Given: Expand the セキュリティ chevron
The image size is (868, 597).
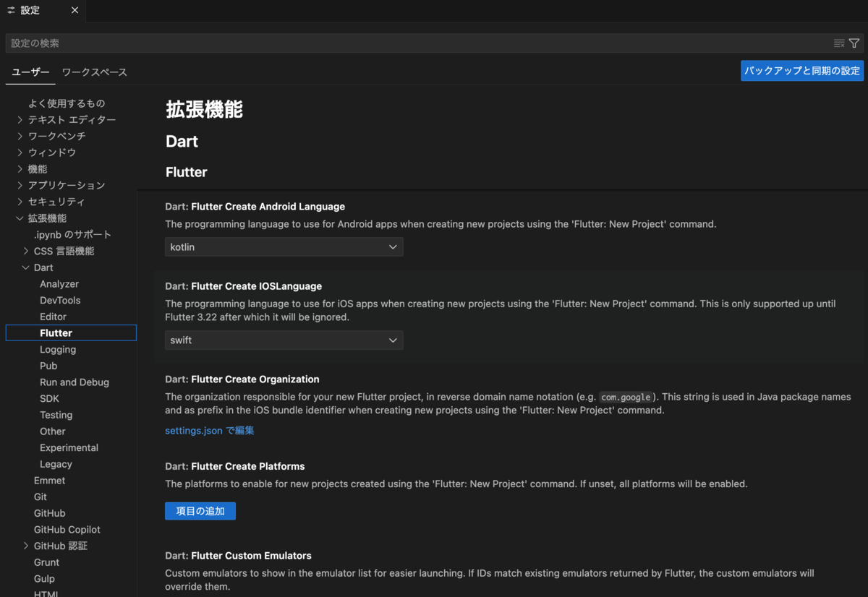Looking at the screenshot, I should 20,202.
